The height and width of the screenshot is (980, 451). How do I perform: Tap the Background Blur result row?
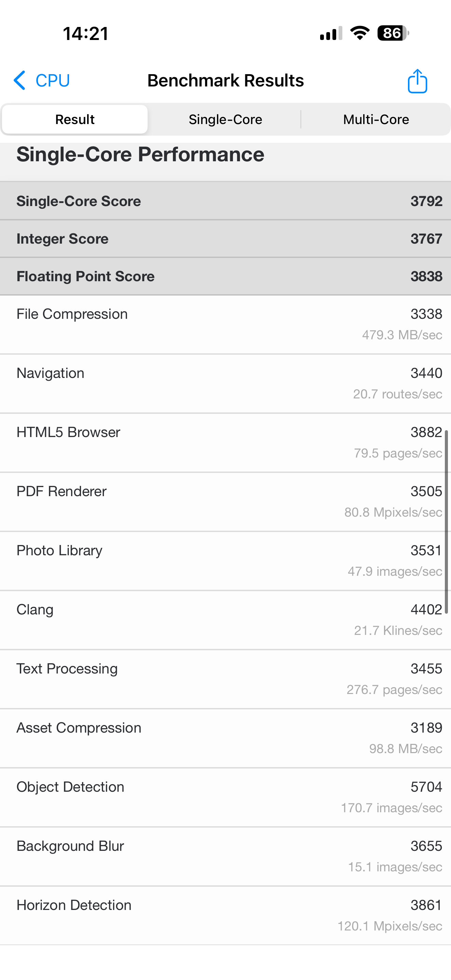click(225, 856)
